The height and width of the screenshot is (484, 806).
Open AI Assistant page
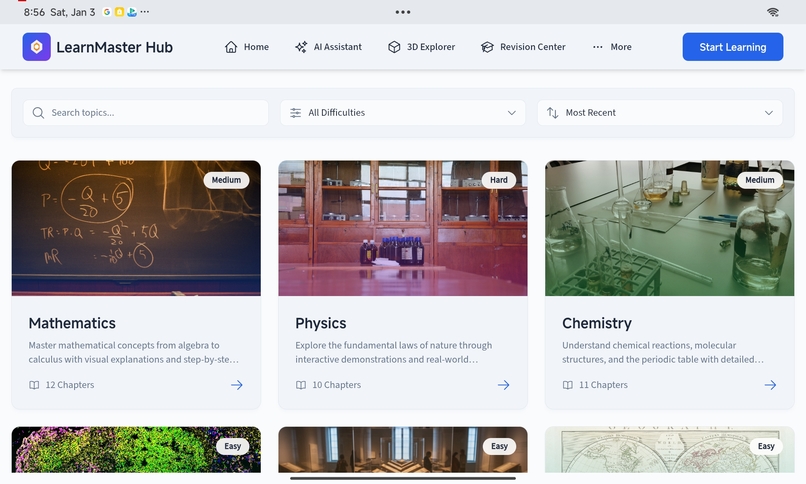click(x=328, y=47)
